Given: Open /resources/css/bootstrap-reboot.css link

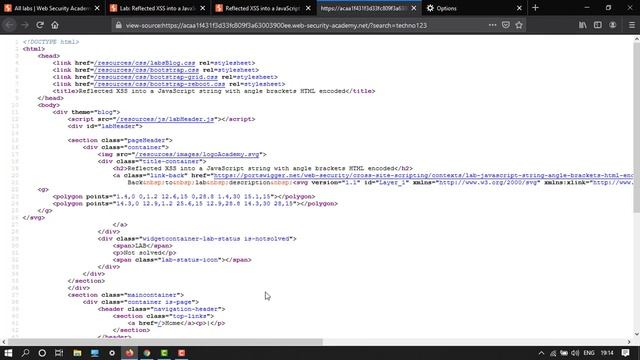Looking at the screenshot, I should click(159, 84).
